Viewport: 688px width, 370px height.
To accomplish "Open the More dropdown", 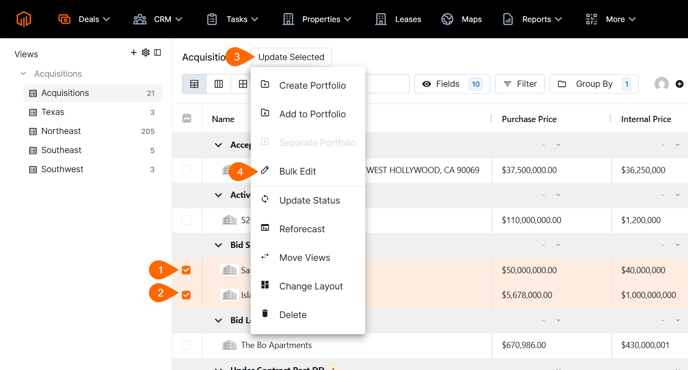I will 610,19.
